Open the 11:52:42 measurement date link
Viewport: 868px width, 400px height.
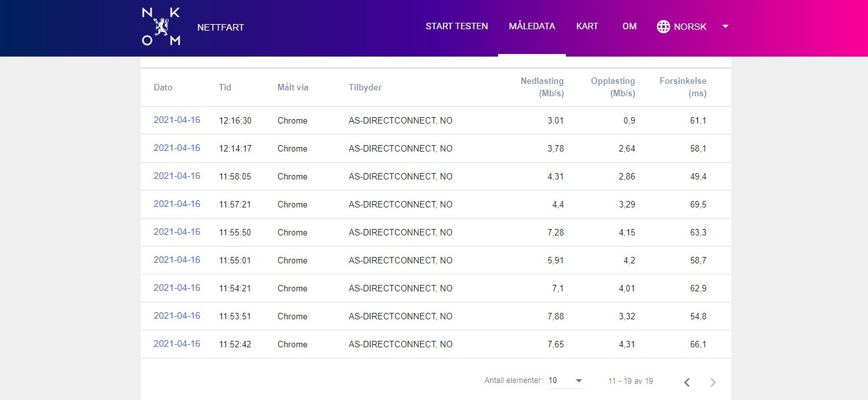point(177,344)
